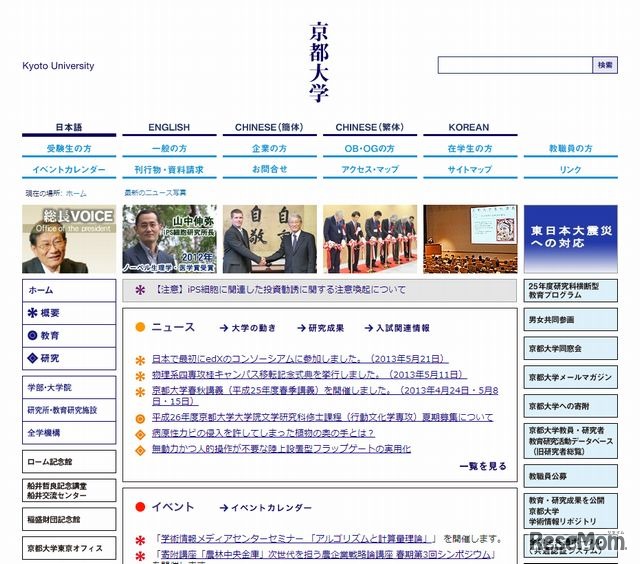Open イベントカレンダー in top navigation
This screenshot has height=564, width=640.
click(69, 169)
